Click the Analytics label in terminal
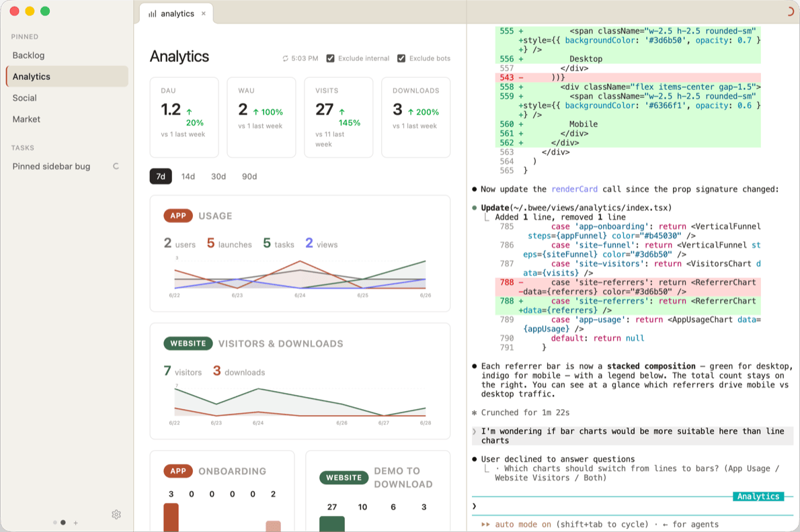The width and height of the screenshot is (800, 532). tap(758, 496)
